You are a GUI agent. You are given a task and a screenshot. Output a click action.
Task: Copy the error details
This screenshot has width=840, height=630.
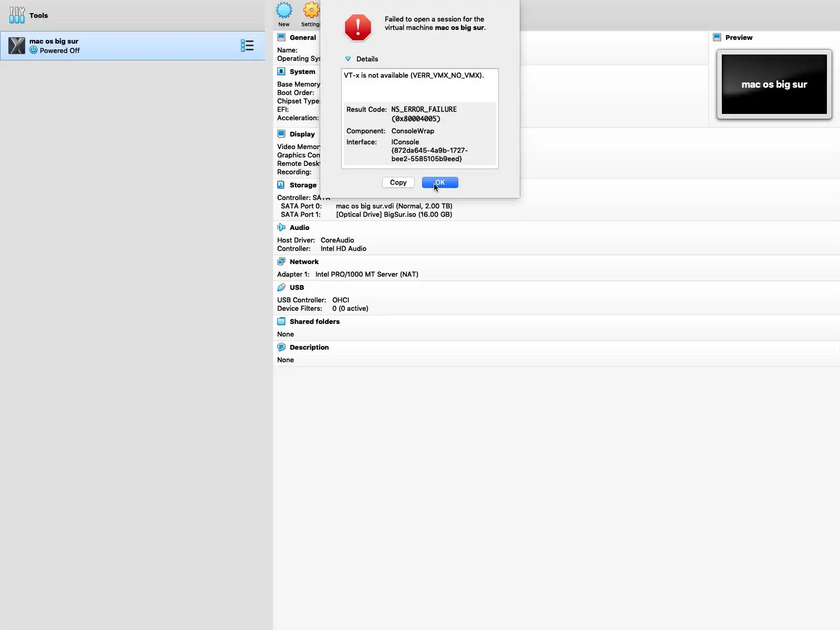(398, 183)
